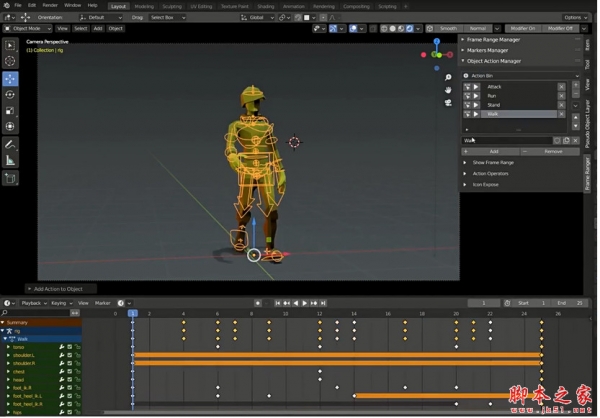Viewport: 600px width, 418px height.
Task: Click the End frame field in timeline
Action: [570, 303]
